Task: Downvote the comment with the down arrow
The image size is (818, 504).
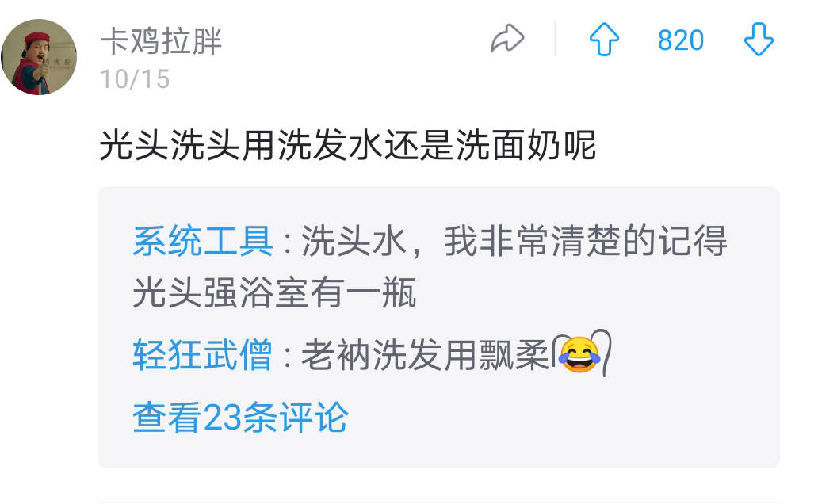Action: click(758, 39)
